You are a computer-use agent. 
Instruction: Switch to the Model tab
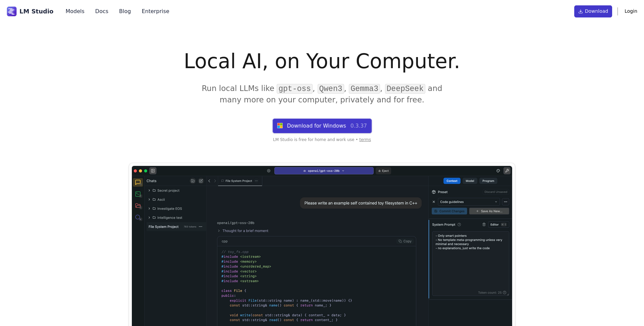[470, 181]
